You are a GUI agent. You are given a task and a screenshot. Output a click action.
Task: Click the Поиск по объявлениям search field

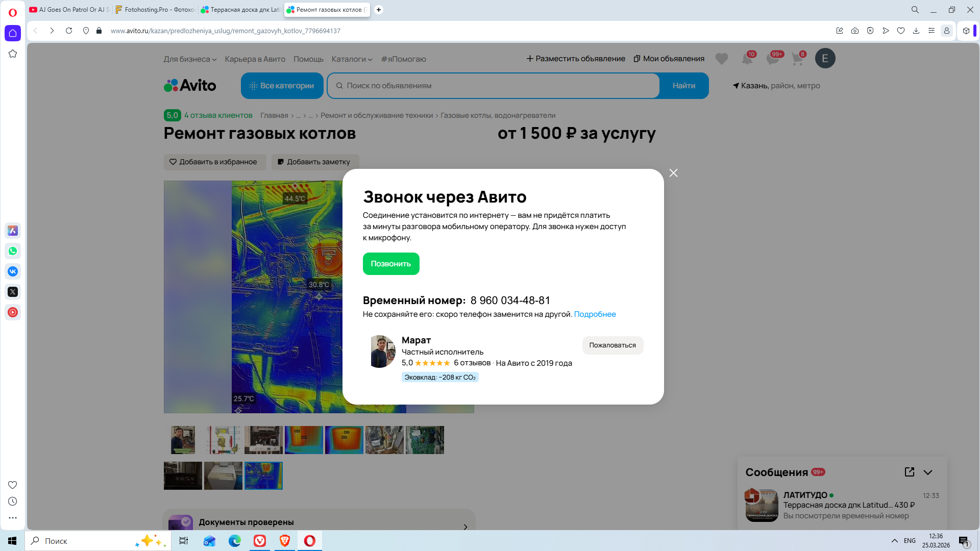pos(493,86)
